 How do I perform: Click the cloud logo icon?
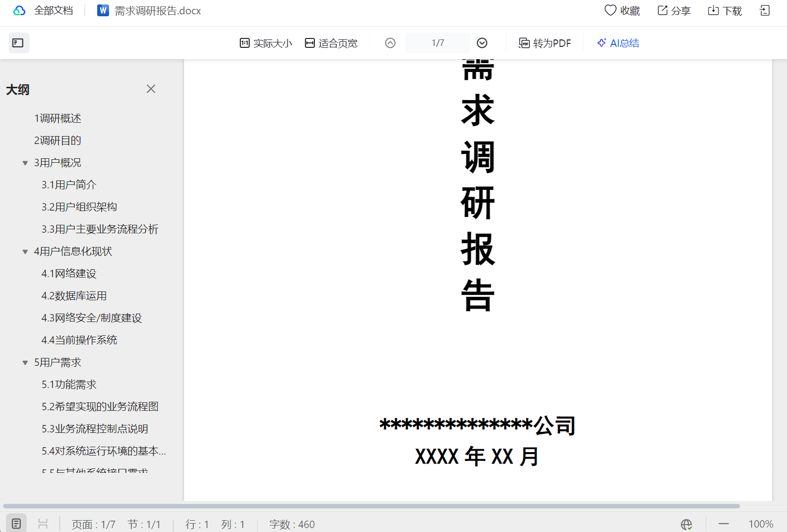coord(19,11)
